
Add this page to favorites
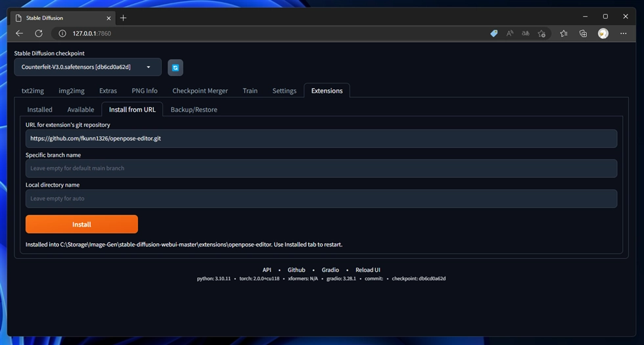click(x=541, y=34)
